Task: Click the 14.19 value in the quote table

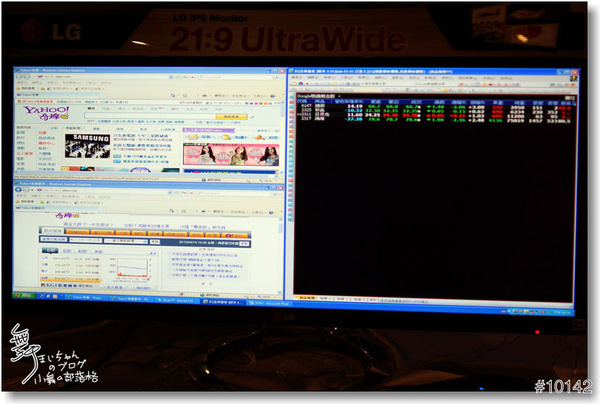Action: point(354,106)
